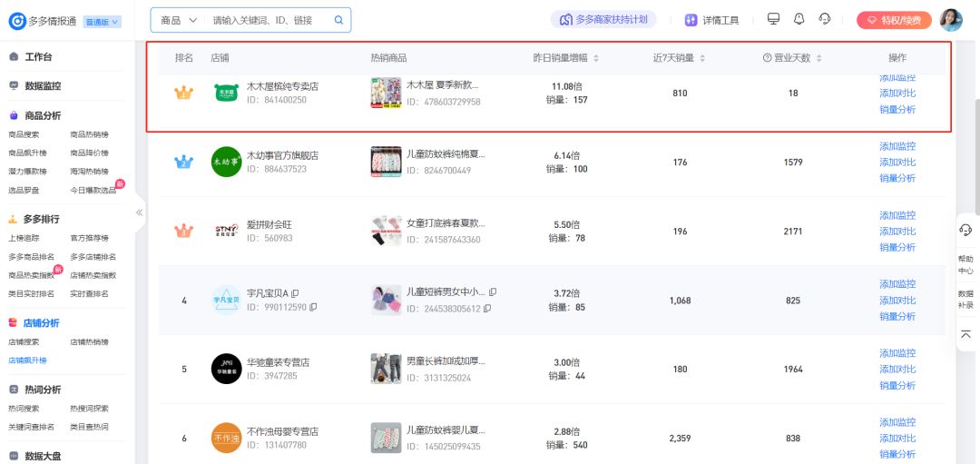Screen dimensions: 980x464
Task: Click 添加对比 for 爱拼财会旺
Action: (x=897, y=232)
